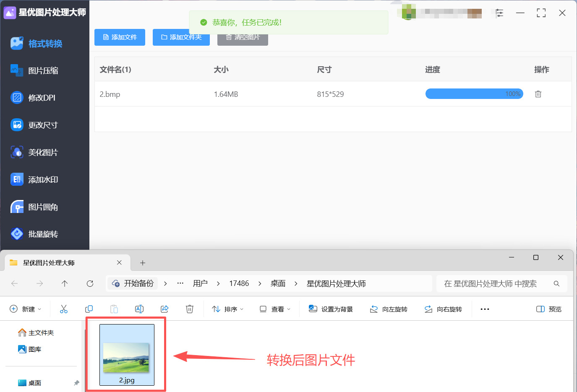Maximize the 星优图片处理大师 app window
The height and width of the screenshot is (392, 577).
541,13
